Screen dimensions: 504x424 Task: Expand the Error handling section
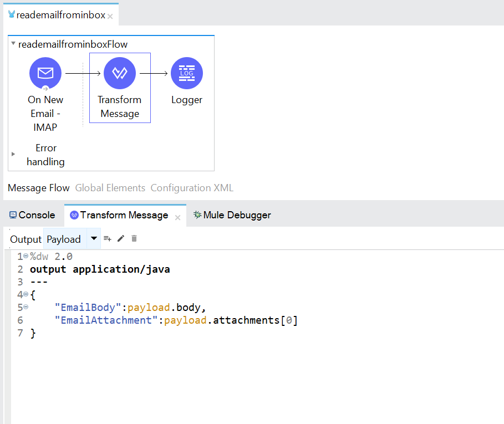[13, 154]
